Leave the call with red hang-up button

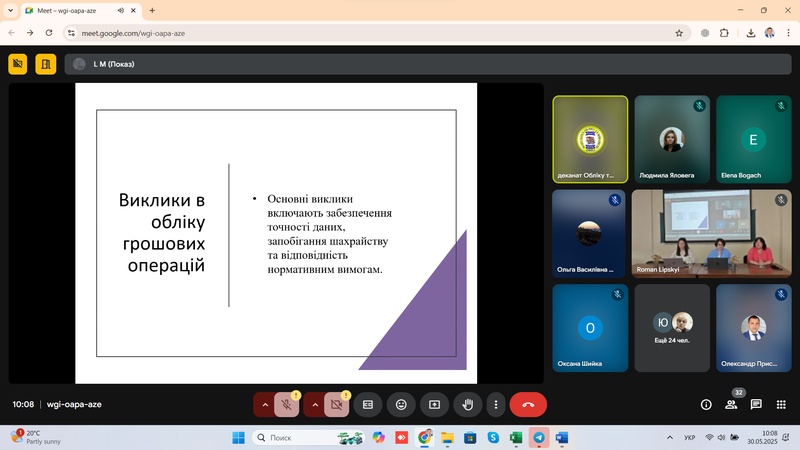(x=528, y=405)
